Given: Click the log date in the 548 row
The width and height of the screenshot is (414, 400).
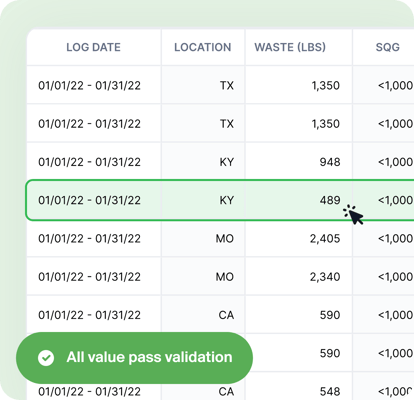Looking at the screenshot, I should [89, 392].
